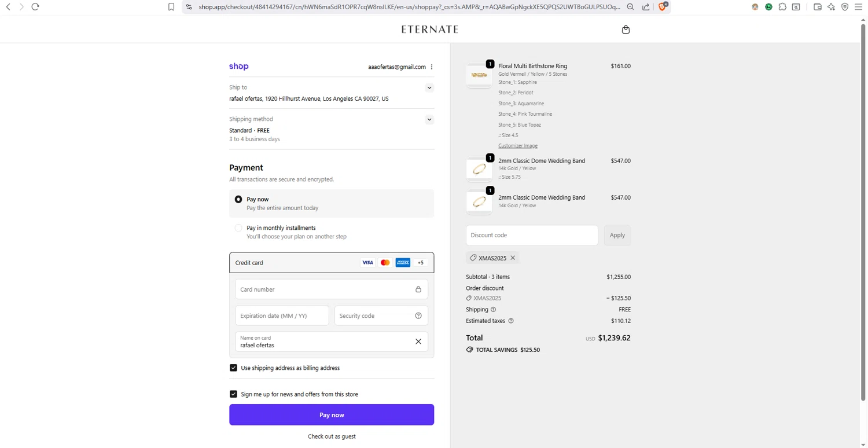Click the Mastercard icon
This screenshot has height=448, width=868.
385,263
